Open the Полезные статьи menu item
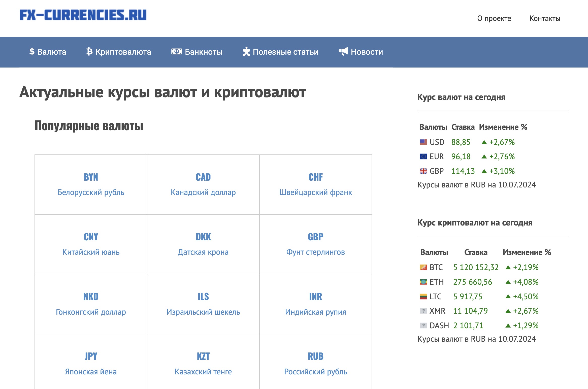The height and width of the screenshot is (389, 588). (280, 52)
